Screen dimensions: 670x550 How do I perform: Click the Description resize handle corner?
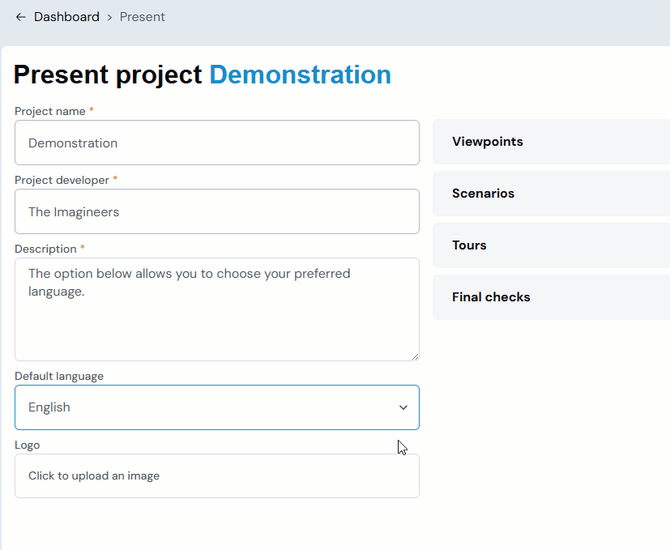coord(415,357)
